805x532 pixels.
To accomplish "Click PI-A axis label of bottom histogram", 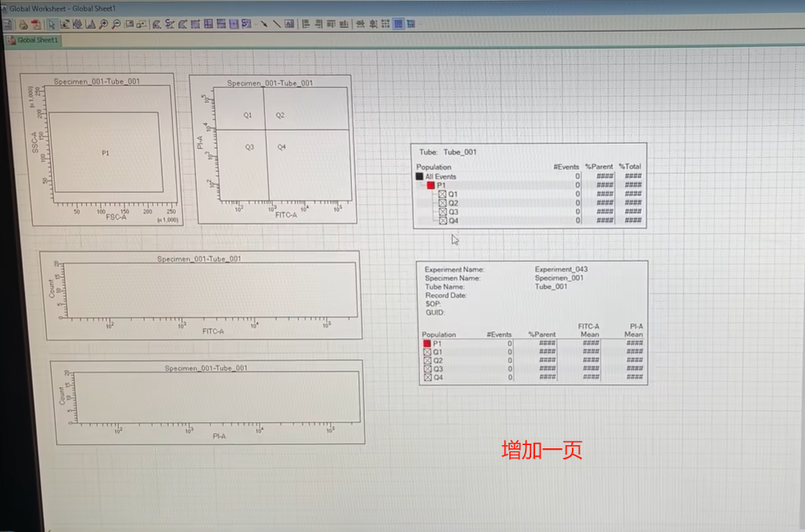I will point(219,437).
